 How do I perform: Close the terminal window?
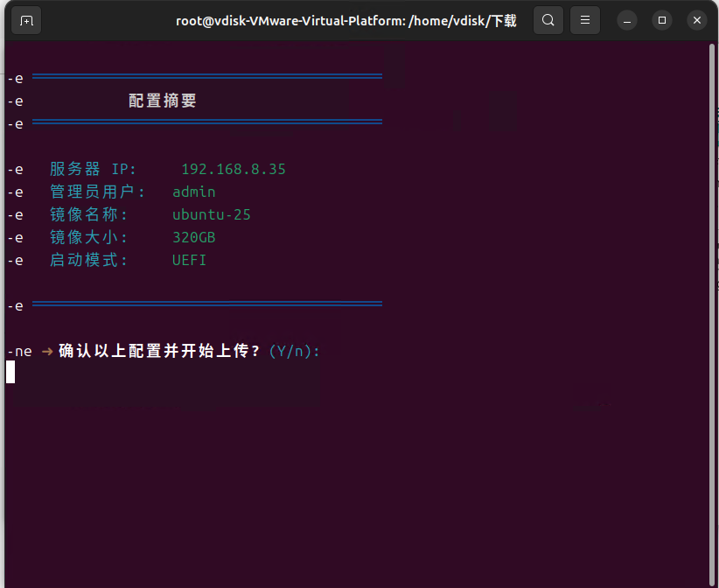click(696, 20)
